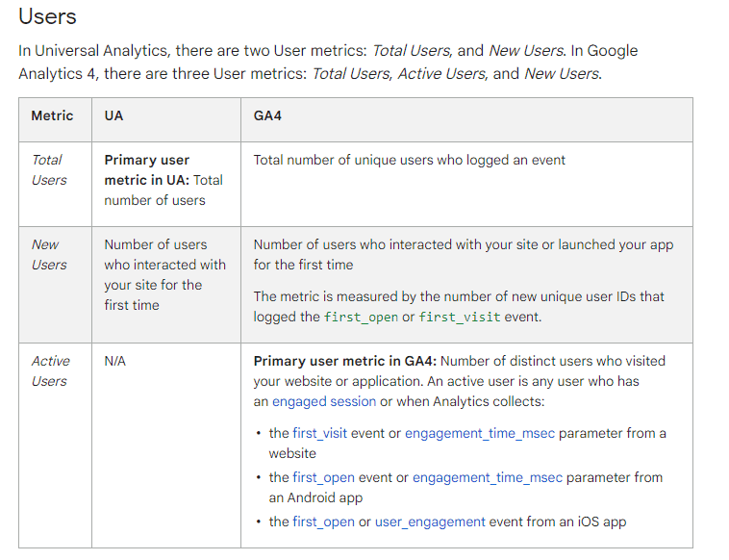The image size is (729, 560).
Task: Open engagement_time_msec link in website bullet
Action: pyautogui.click(x=480, y=433)
